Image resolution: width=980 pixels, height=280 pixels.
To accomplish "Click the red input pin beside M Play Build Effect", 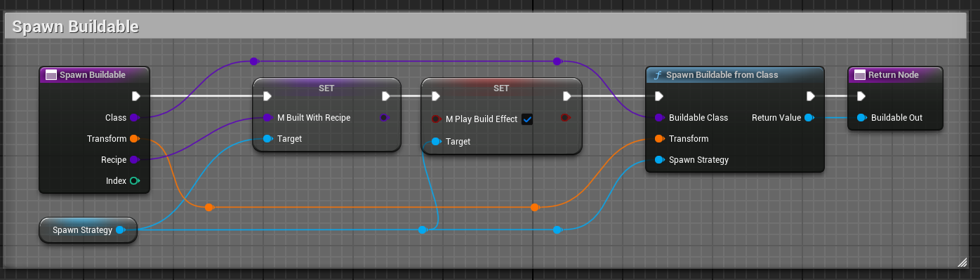I will [x=436, y=119].
